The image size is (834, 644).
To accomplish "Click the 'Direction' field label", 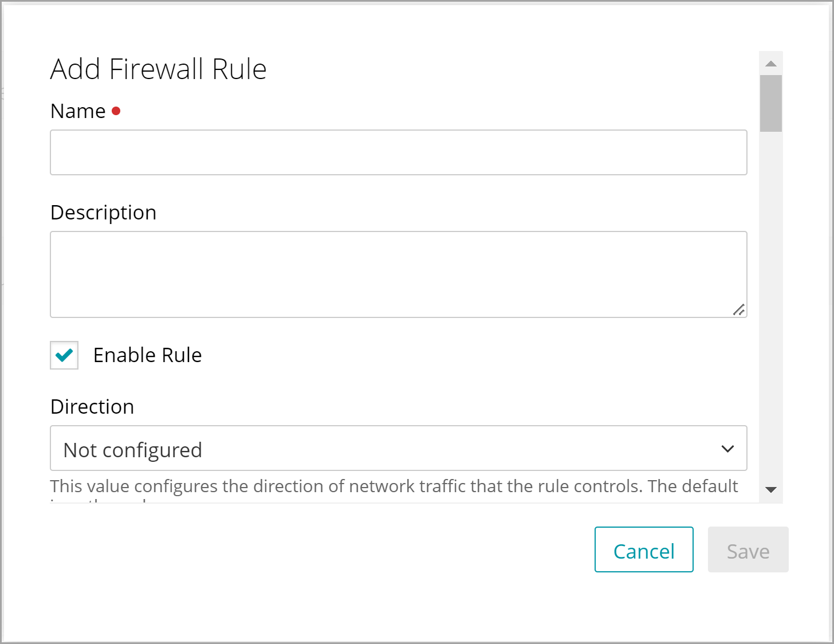I will (x=92, y=407).
